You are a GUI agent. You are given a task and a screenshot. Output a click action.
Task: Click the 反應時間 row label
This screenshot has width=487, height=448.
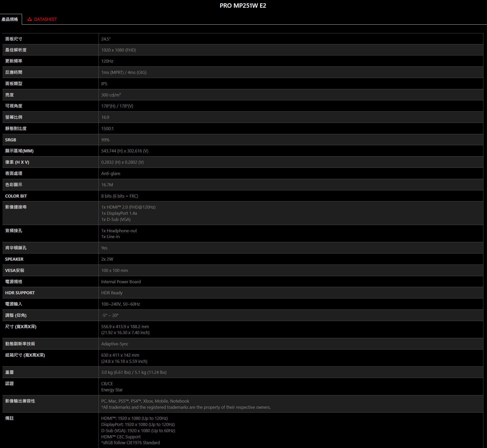click(x=14, y=72)
